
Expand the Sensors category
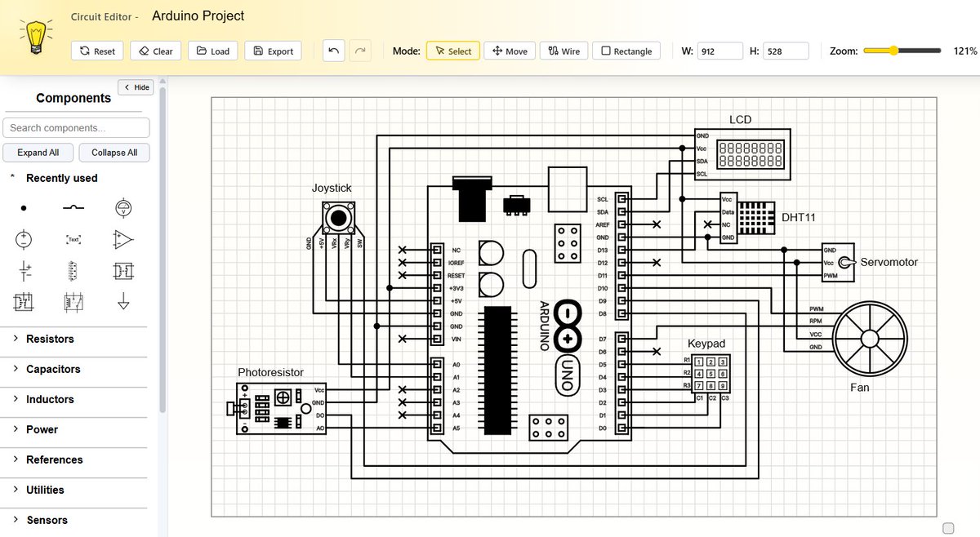click(73, 520)
